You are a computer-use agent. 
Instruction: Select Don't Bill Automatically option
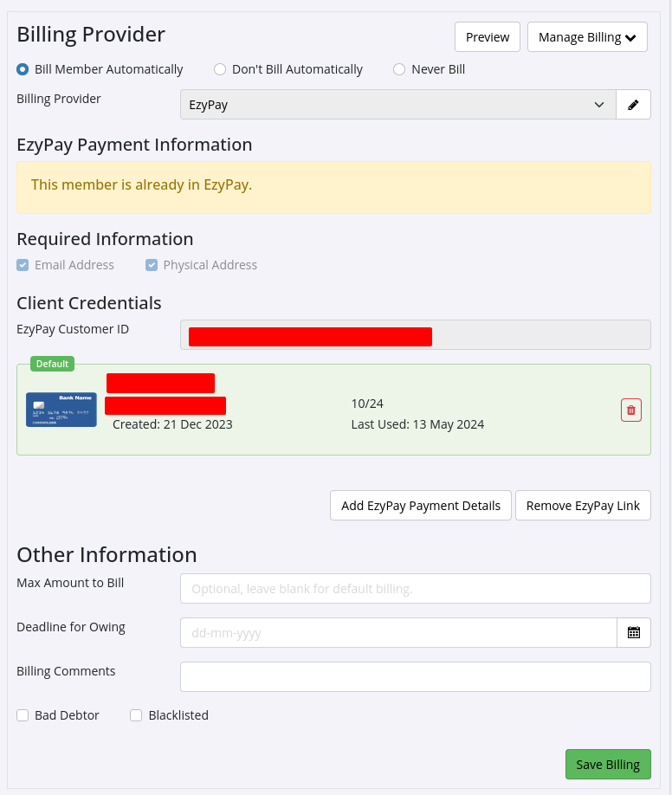click(x=220, y=69)
